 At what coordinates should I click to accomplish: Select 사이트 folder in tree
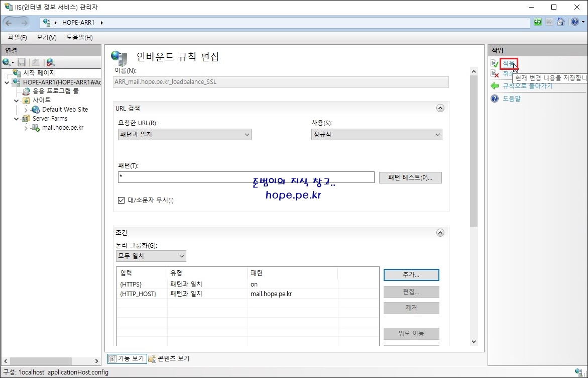tap(42, 100)
